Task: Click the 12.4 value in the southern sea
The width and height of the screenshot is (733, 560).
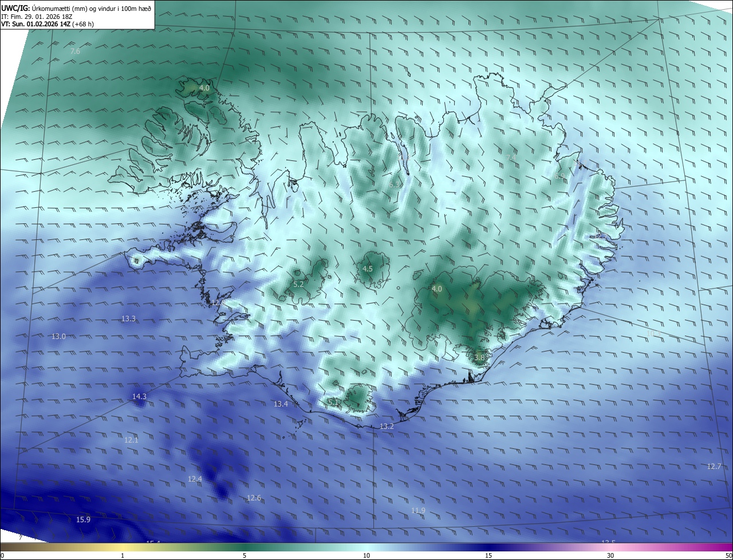Action: coord(195,479)
